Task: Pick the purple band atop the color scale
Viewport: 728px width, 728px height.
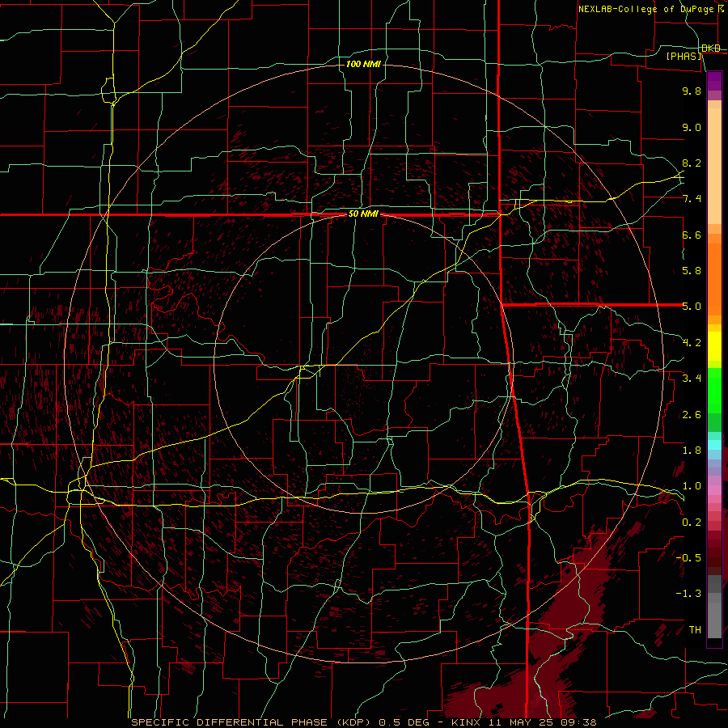Action: 714,81
